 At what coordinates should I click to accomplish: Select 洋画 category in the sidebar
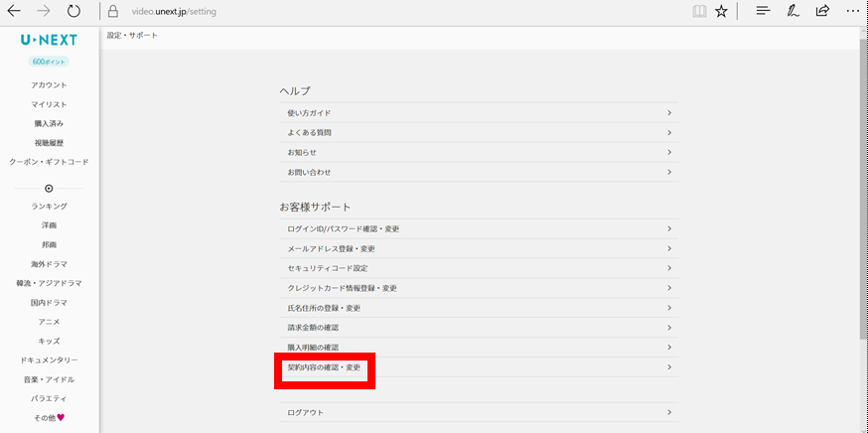click(x=49, y=225)
